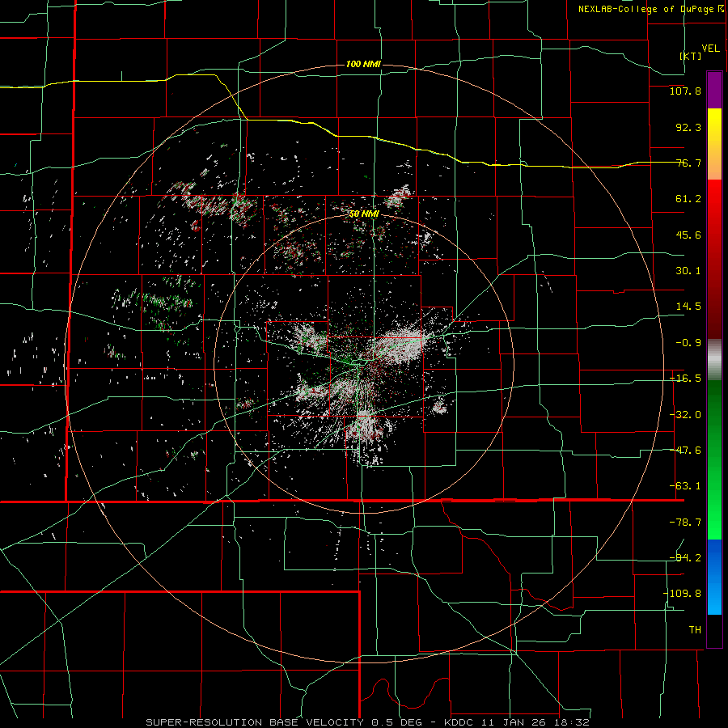Click the -32.0 legend value
This screenshot has height=728, width=728.
685,415
